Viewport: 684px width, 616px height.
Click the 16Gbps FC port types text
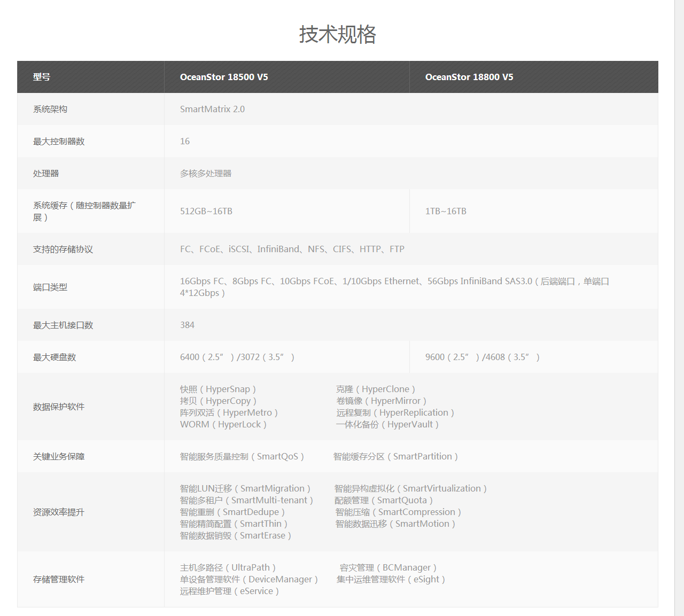[x=395, y=287]
